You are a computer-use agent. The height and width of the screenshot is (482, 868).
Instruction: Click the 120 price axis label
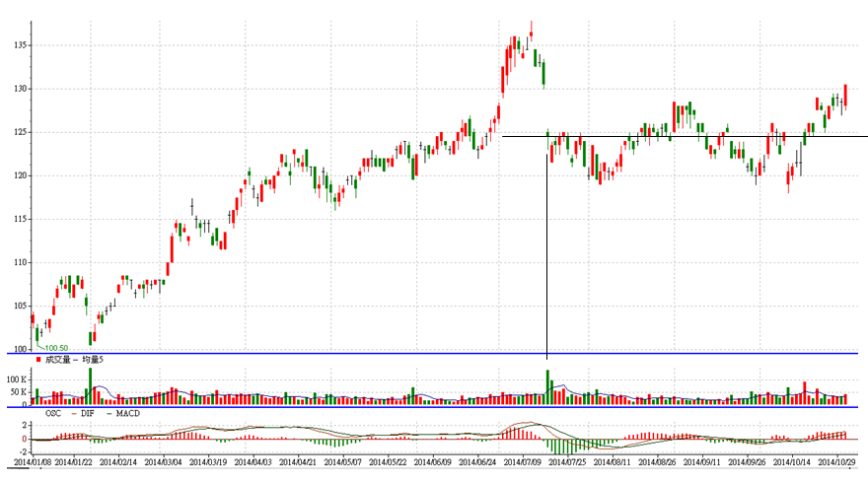pyautogui.click(x=21, y=175)
